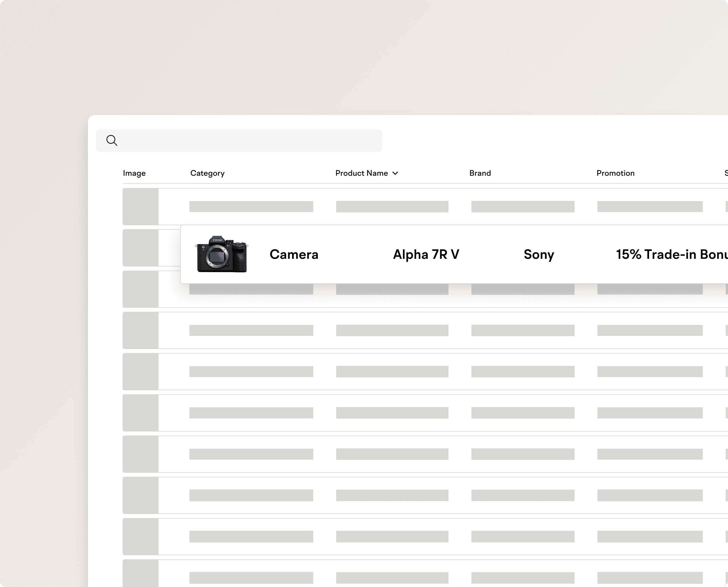
Task: Click inside the empty search field
Action: pos(250,140)
